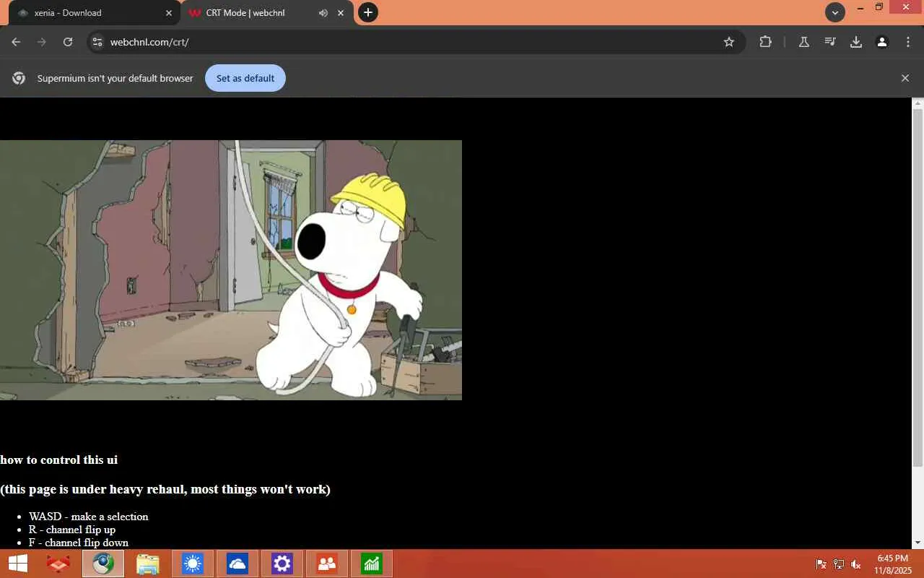Screen dimensions: 924x578
Task: Open the Windows Start menu
Action: click(x=18, y=564)
